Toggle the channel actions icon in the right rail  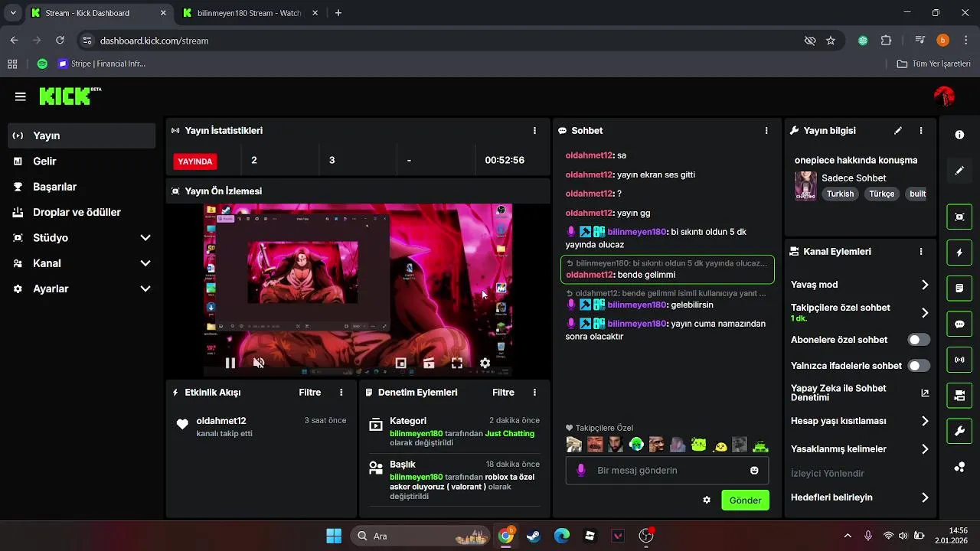point(959,396)
